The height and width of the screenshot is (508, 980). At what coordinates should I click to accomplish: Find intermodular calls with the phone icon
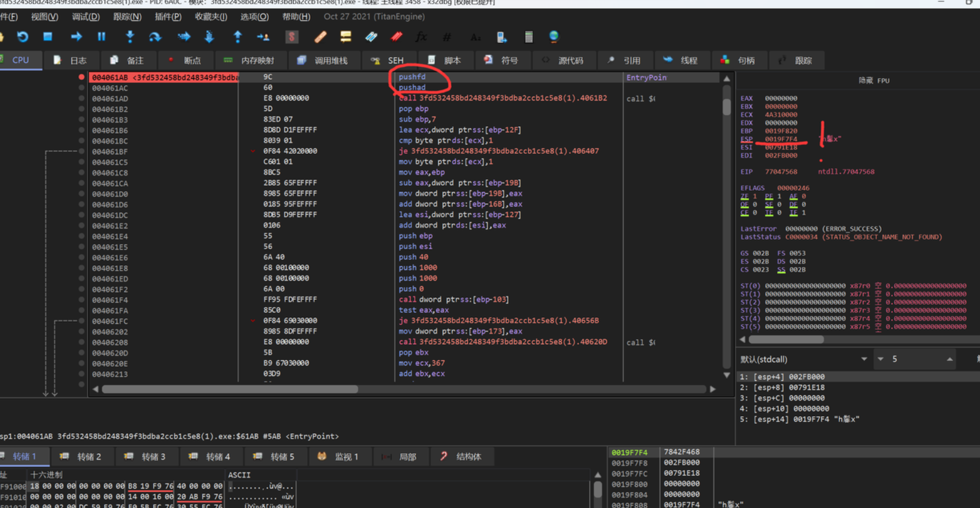501,37
